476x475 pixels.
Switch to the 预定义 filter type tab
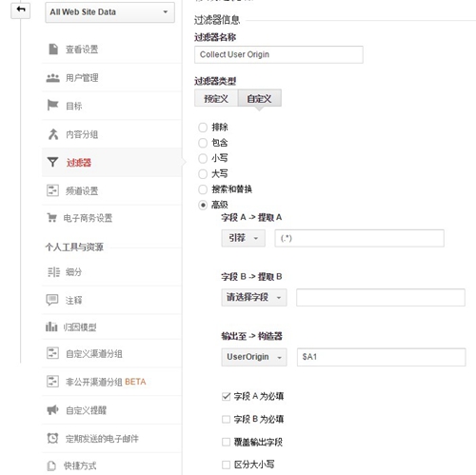216,98
